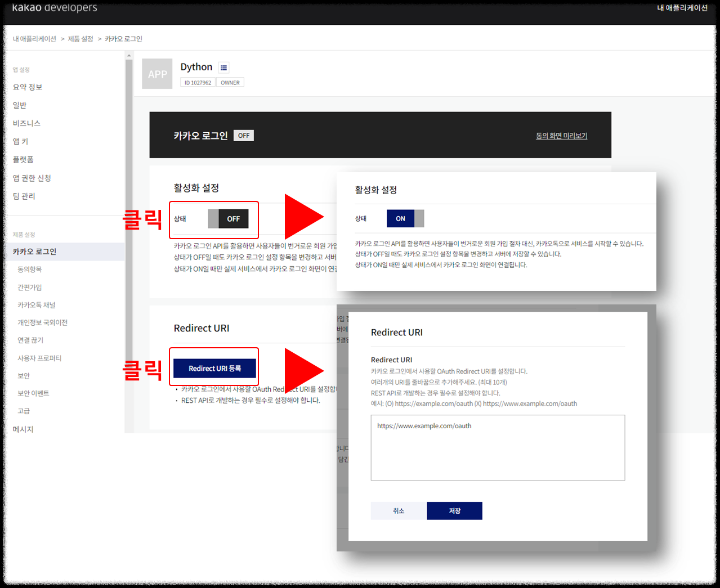Click the sidebar vertical scrollbar track
This screenshot has width=720, height=588.
tap(129, 246)
